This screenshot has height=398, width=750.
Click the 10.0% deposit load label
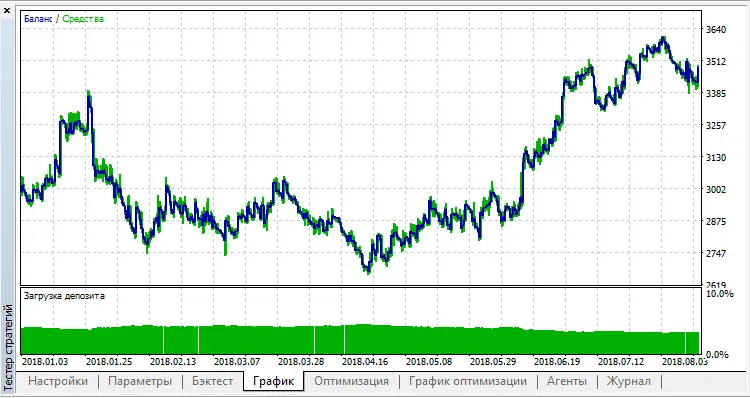[x=720, y=294]
